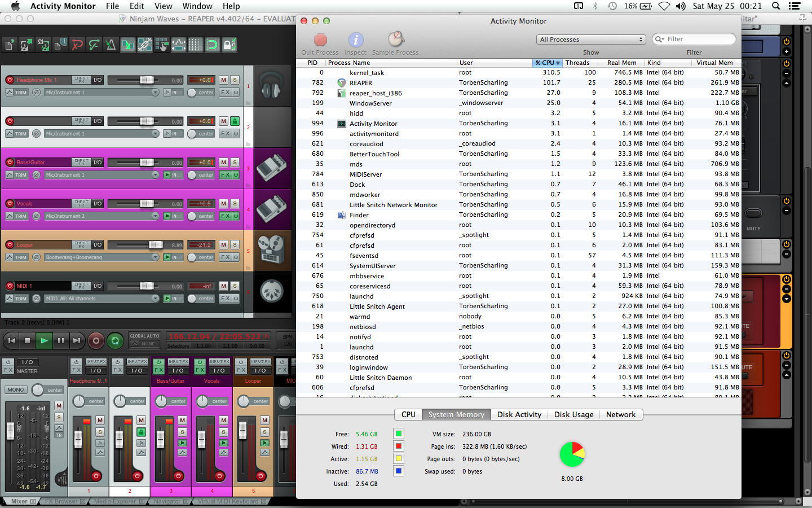Click the Filter search field in Activity Monitor
Viewport: 812px width, 508px height.
coord(694,39)
